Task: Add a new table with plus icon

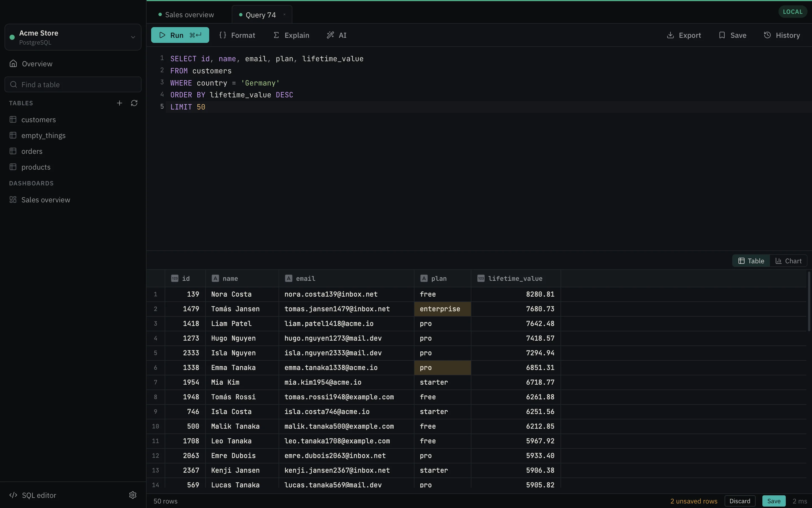Action: (120, 103)
